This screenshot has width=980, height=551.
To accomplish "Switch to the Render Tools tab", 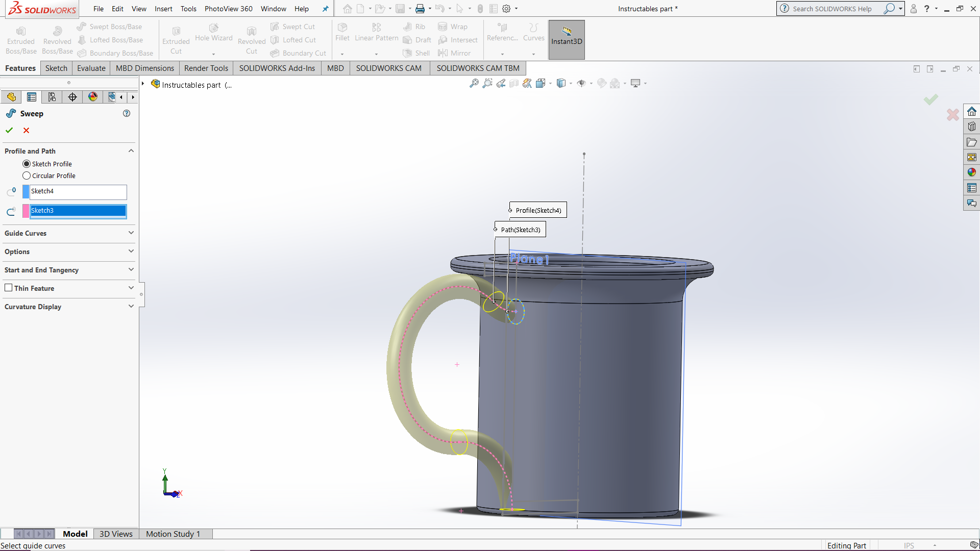I will pos(206,68).
